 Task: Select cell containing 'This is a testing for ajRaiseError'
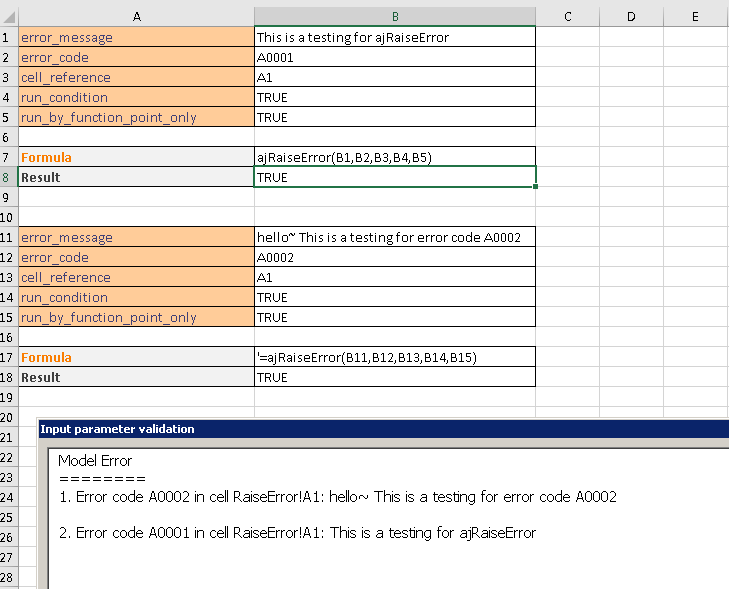point(395,37)
